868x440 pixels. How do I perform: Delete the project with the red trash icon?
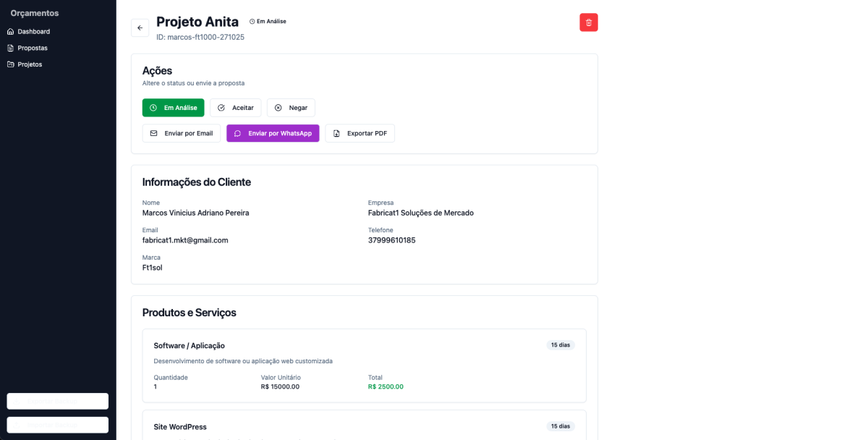(588, 22)
